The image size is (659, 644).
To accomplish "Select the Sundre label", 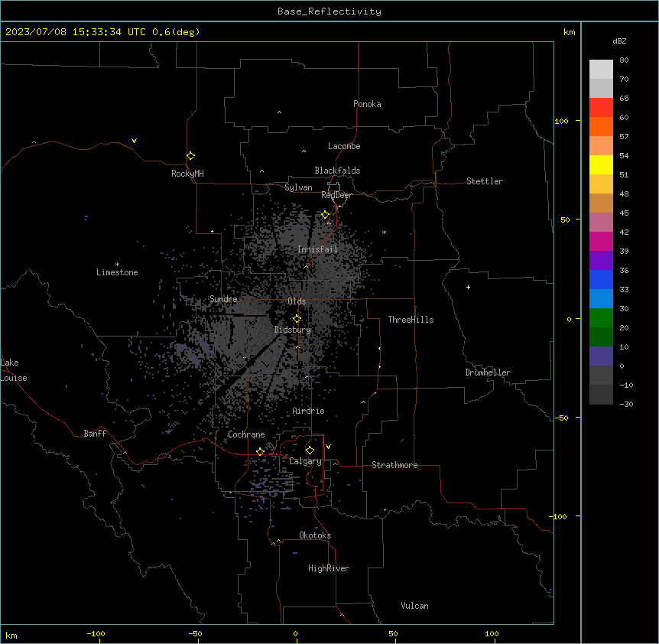I will click(223, 299).
